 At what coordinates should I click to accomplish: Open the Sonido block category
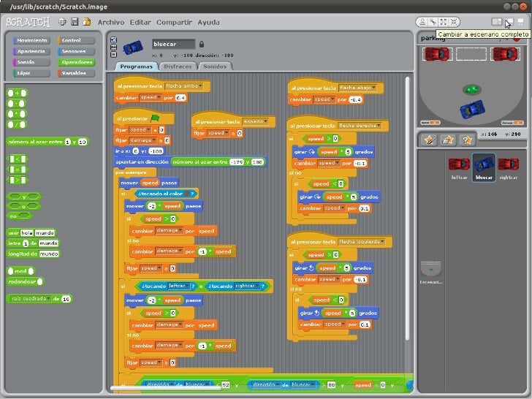(31, 62)
